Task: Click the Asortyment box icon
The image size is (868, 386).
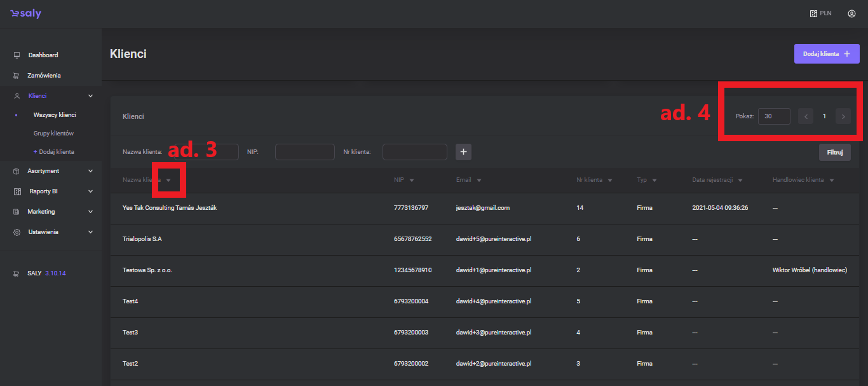Action: coord(17,171)
